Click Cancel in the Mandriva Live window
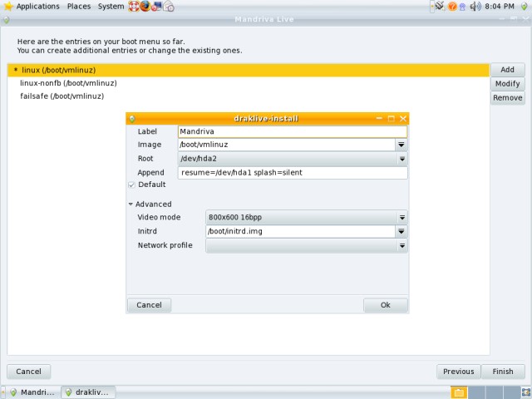532x399 pixels. pyautogui.click(x=29, y=372)
